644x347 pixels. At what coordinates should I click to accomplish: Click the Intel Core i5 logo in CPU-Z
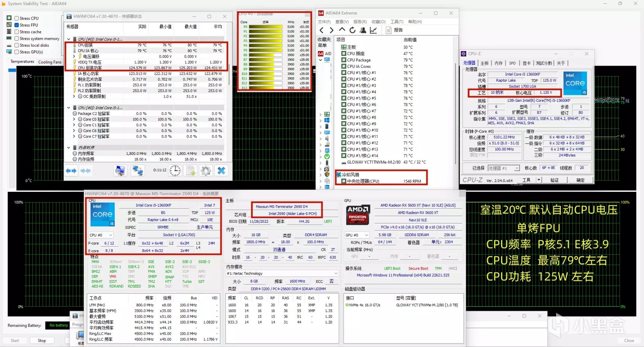click(x=575, y=83)
